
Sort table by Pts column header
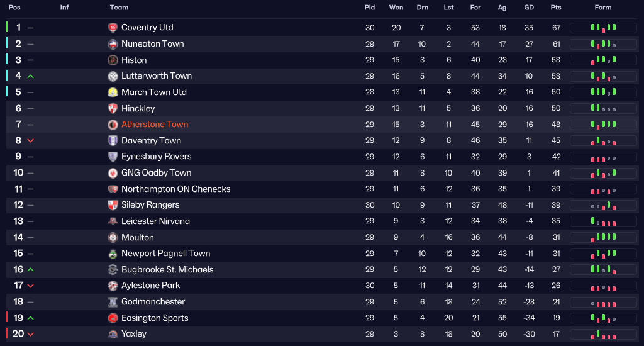[x=556, y=8]
